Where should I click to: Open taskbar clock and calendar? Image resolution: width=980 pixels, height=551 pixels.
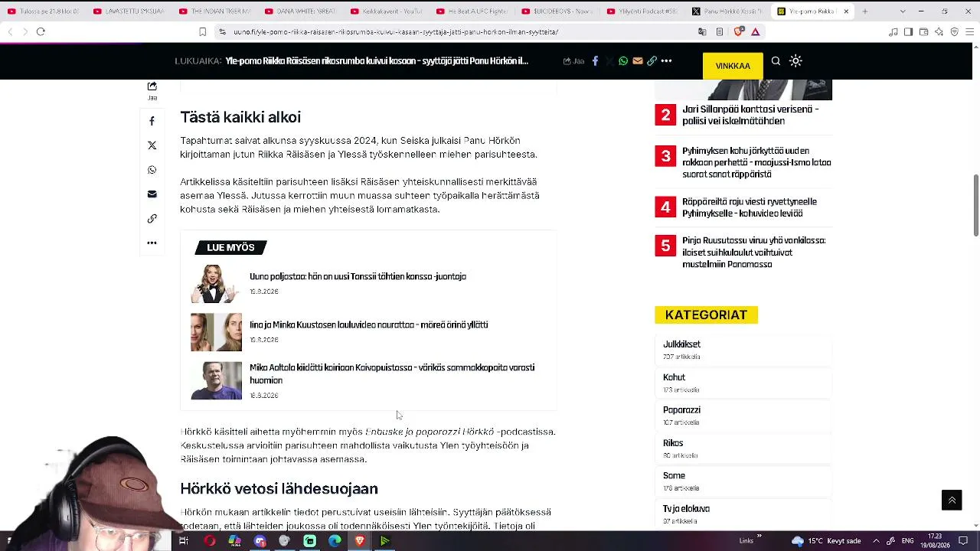pos(935,541)
